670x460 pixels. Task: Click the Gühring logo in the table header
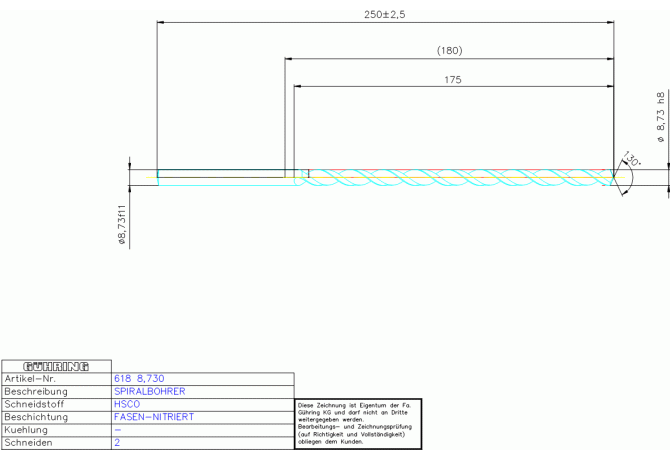tap(56, 366)
